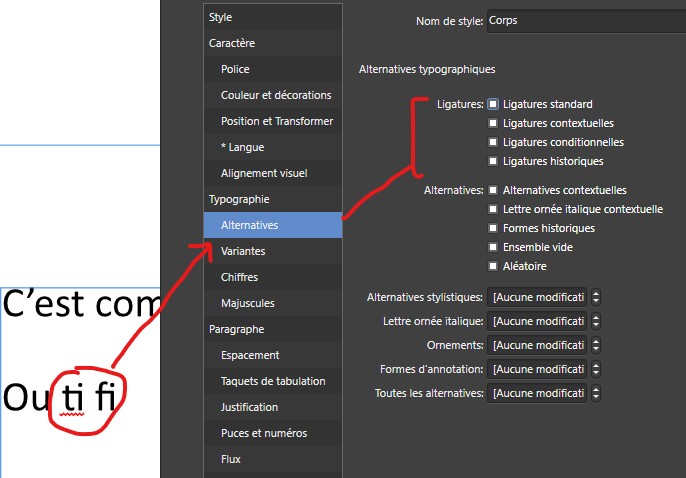Image resolution: width=686 pixels, height=478 pixels.
Task: Click stepper arrows beside Lettre ornée italique
Action: (596, 321)
